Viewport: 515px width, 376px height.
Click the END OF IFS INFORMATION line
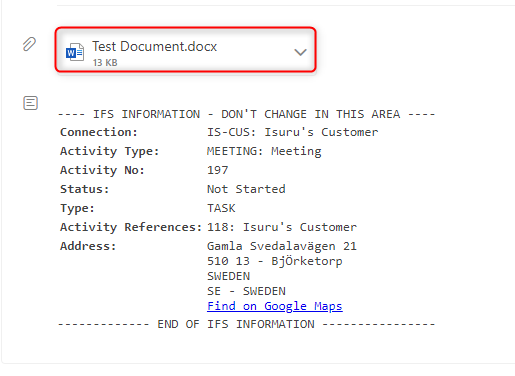click(x=247, y=324)
